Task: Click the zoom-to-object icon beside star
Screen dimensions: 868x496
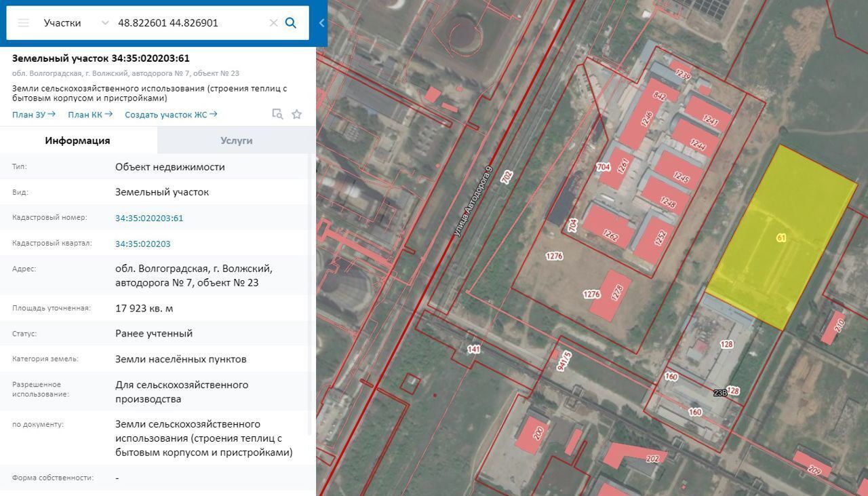Action: [x=277, y=114]
